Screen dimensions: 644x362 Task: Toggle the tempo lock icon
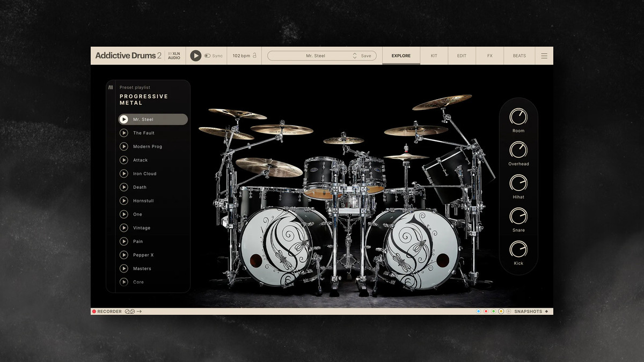[254, 56]
